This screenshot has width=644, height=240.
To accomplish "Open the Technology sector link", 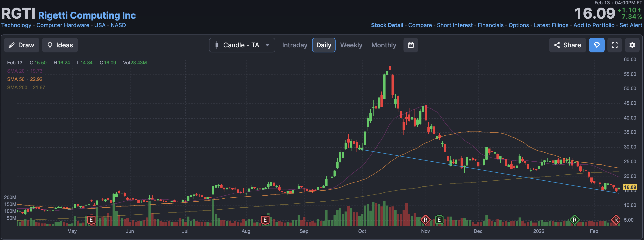I will pyautogui.click(x=16, y=25).
